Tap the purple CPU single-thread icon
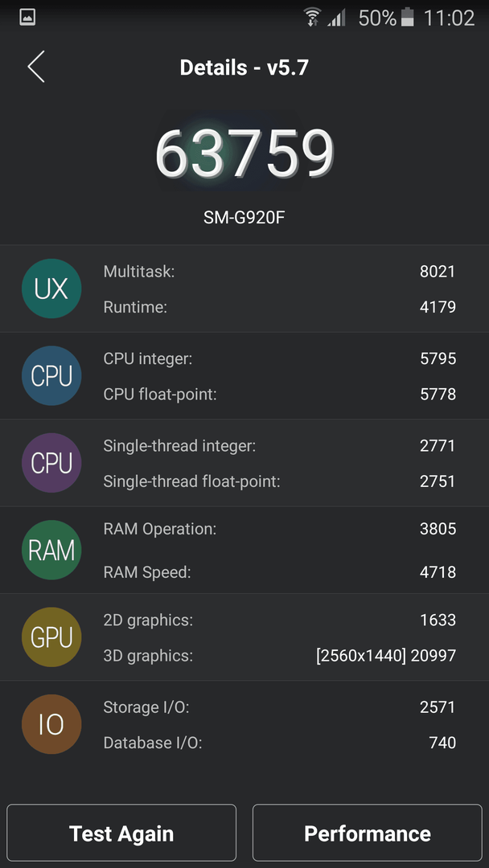This screenshot has width=489, height=868. [51, 463]
